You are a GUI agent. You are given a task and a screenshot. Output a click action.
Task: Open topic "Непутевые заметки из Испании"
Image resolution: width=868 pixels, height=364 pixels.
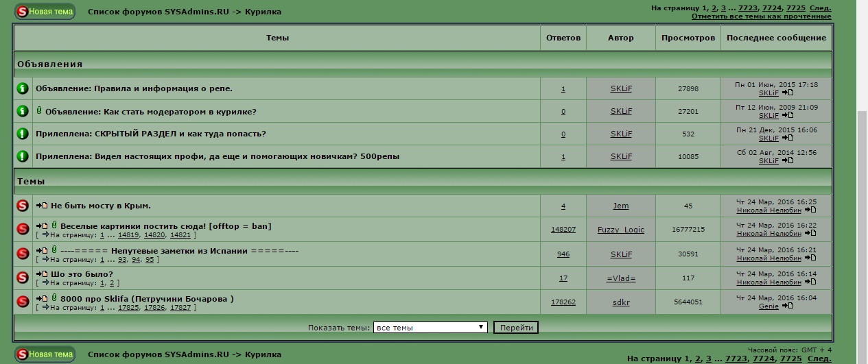click(x=180, y=251)
